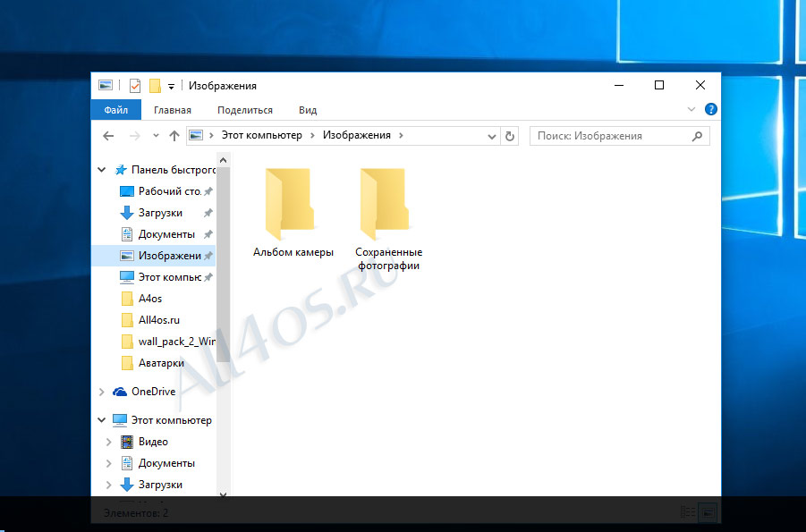Expand Загрузки under Этот компьютер
Screen dimensions: 806x532
pos(108,485)
